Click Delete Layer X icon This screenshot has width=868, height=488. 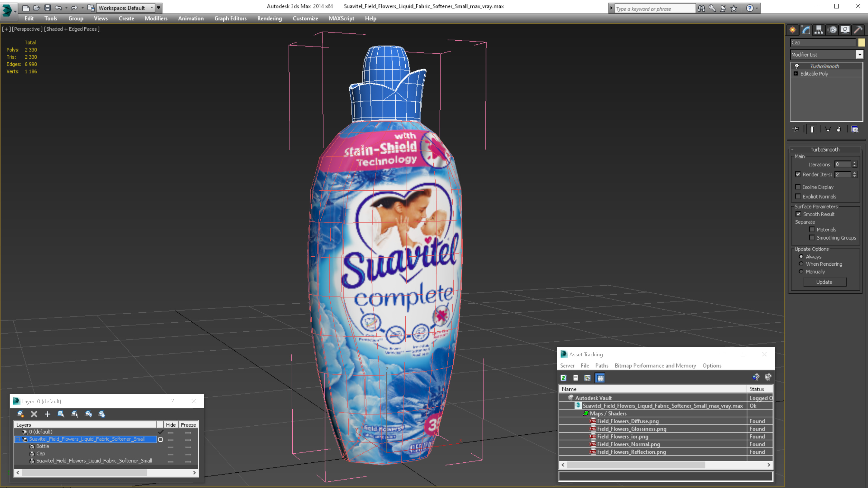pyautogui.click(x=34, y=414)
